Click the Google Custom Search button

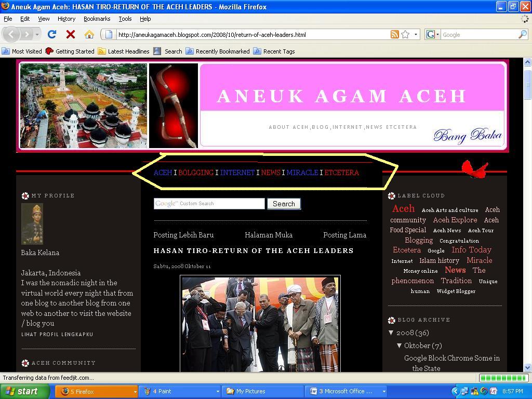(284, 204)
